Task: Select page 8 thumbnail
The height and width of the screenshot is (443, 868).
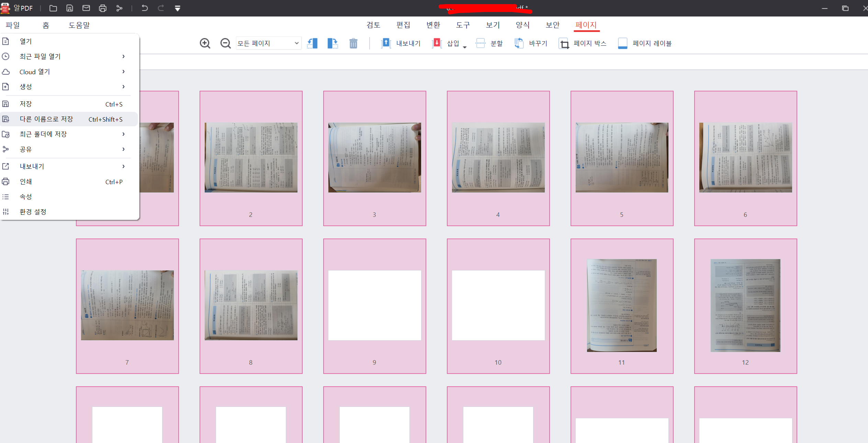Action: (x=251, y=306)
